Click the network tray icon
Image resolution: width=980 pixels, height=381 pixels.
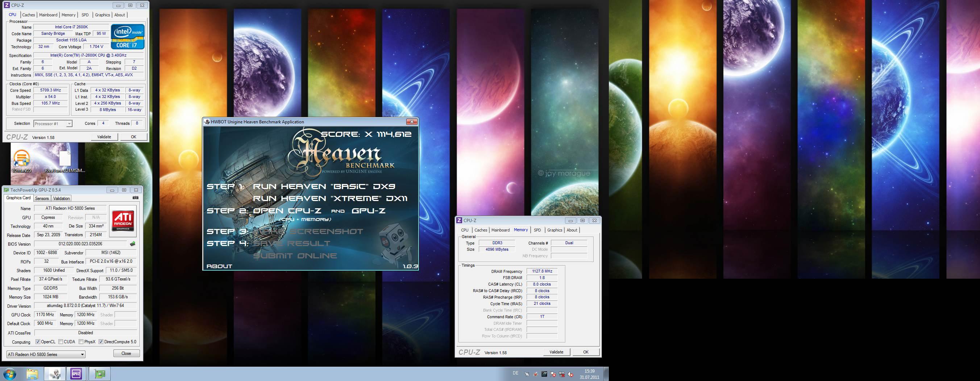562,374
